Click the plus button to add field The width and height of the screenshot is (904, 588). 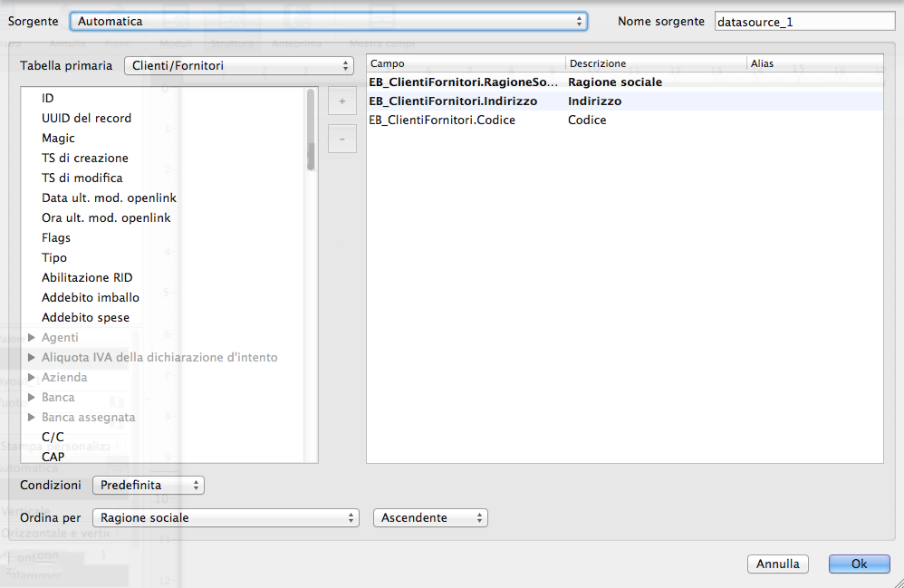pos(341,101)
